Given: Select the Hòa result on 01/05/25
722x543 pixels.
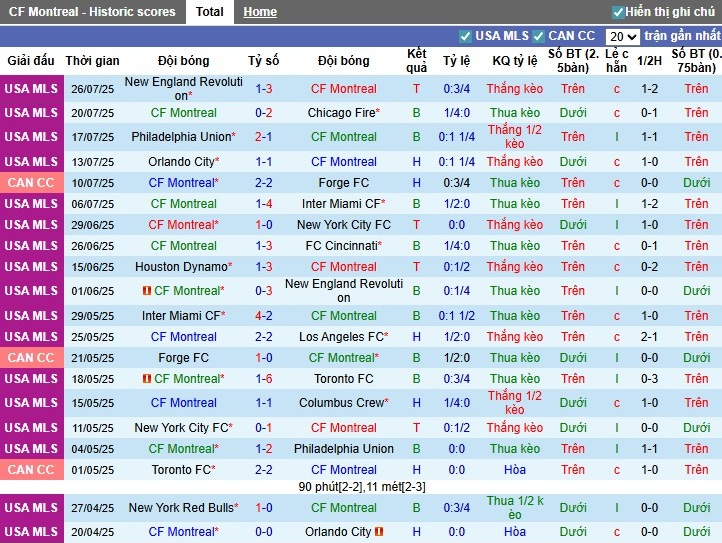Looking at the screenshot, I should click(x=515, y=470).
